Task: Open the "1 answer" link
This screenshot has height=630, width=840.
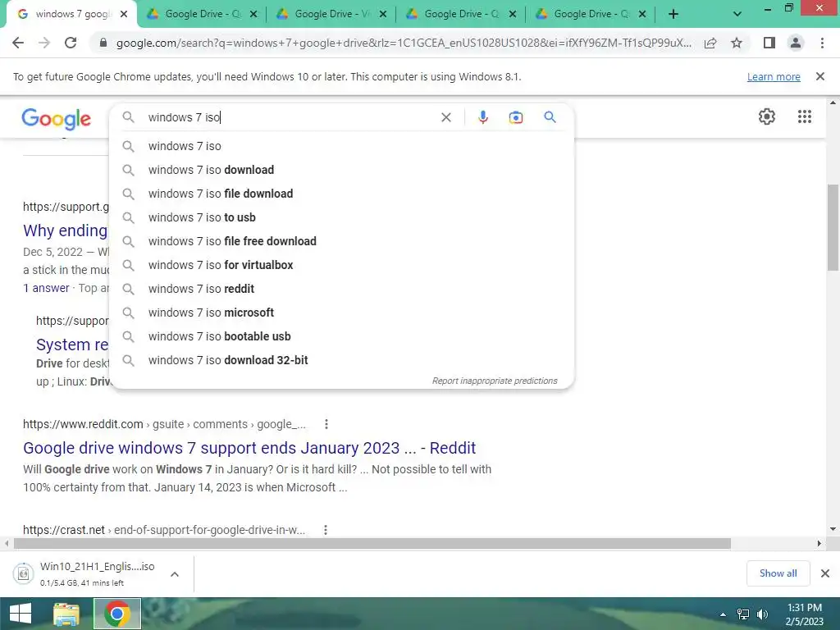Action: point(46,288)
